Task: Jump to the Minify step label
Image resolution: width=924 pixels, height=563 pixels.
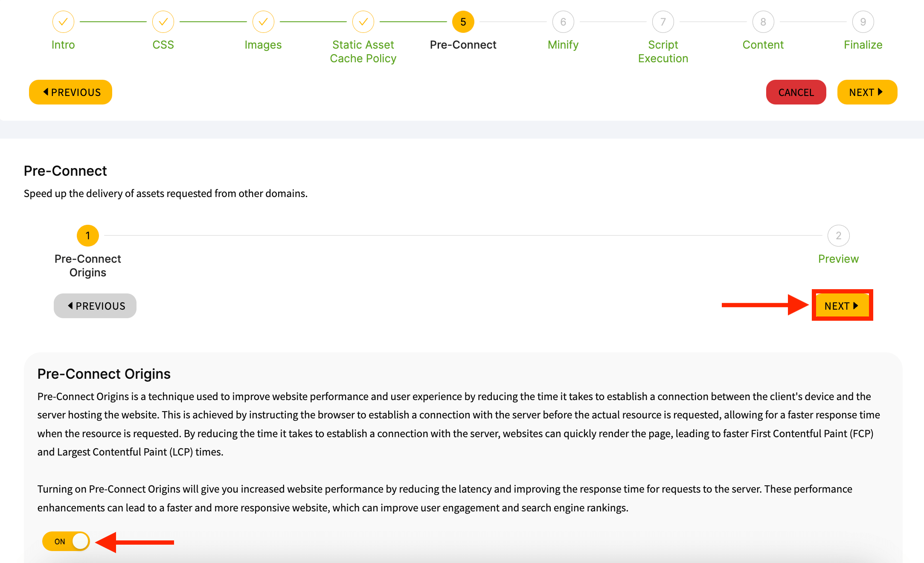Action: click(563, 45)
